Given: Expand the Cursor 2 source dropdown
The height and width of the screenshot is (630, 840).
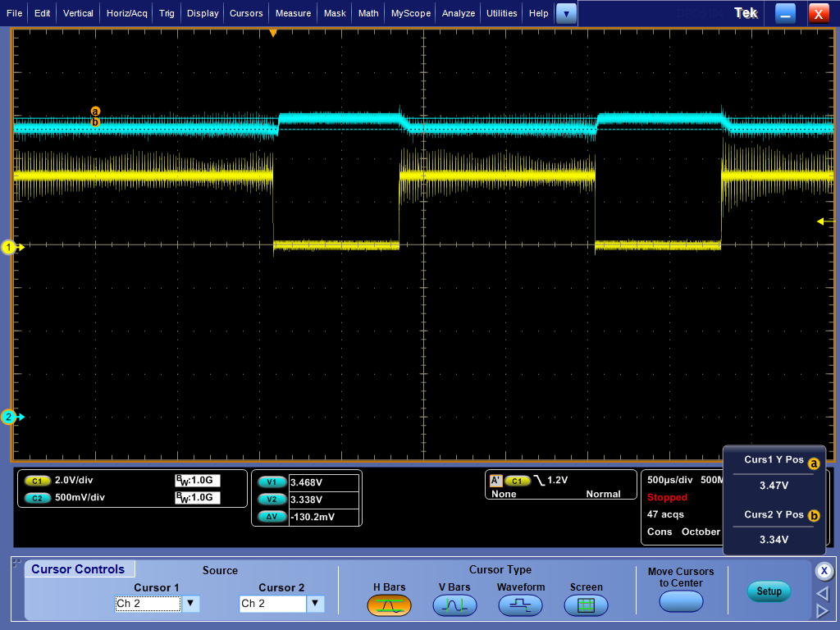Looking at the screenshot, I should [x=315, y=604].
